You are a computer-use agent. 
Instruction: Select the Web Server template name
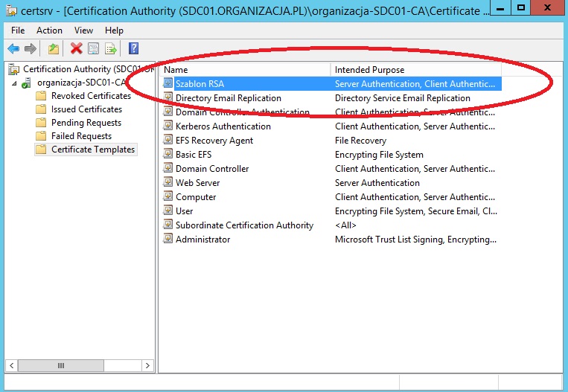tap(198, 182)
